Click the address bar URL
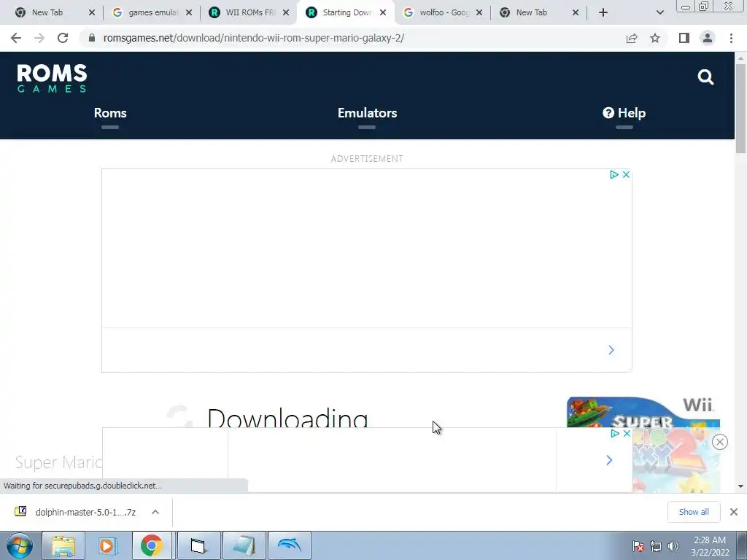Image resolution: width=747 pixels, height=560 pixels. coord(253,38)
